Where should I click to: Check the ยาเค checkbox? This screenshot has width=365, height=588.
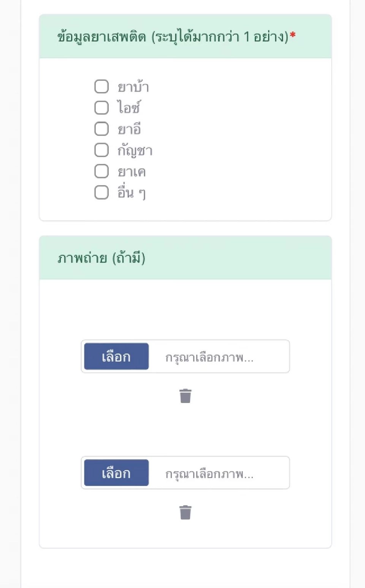(101, 171)
